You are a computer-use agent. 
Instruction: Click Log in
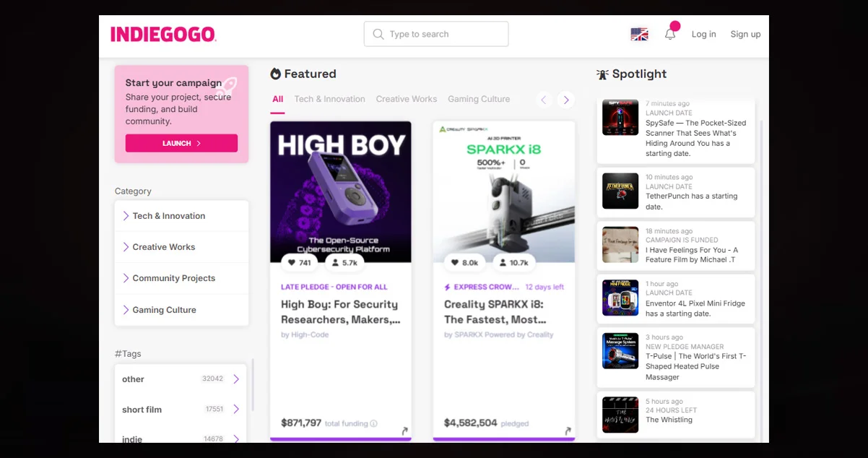(x=704, y=34)
